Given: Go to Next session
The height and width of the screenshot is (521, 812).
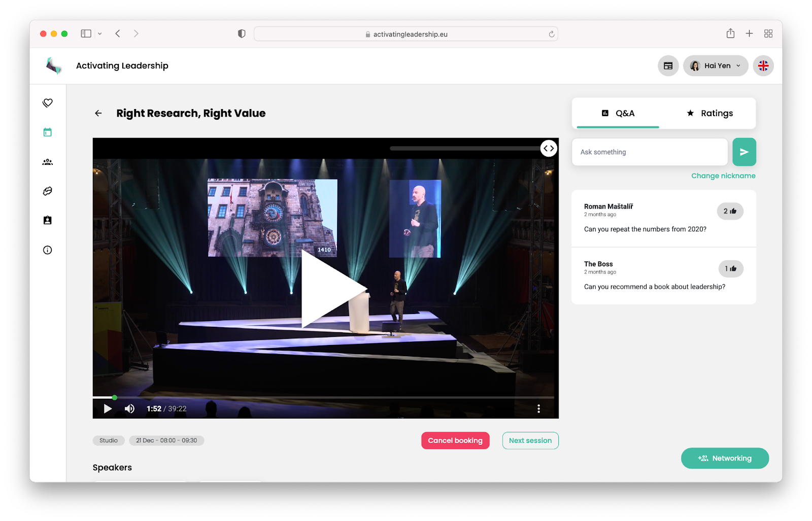Looking at the screenshot, I should click(x=530, y=440).
